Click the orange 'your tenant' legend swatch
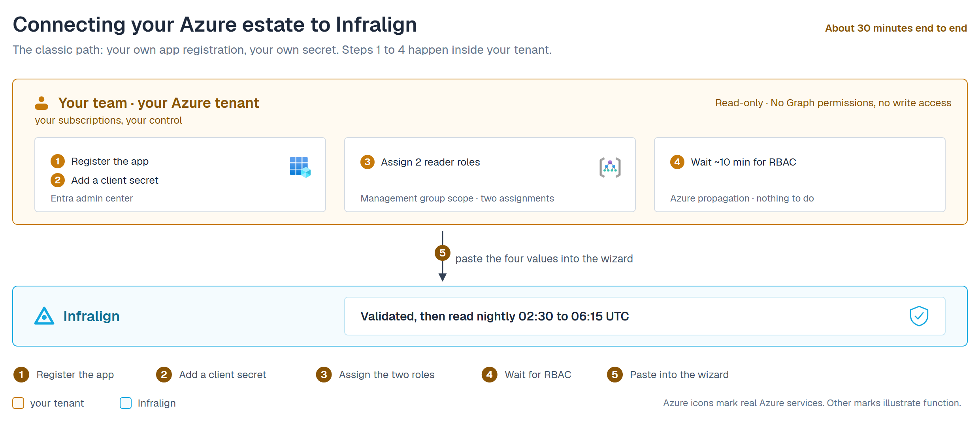Screen dimensions: 980x422 pos(18,403)
